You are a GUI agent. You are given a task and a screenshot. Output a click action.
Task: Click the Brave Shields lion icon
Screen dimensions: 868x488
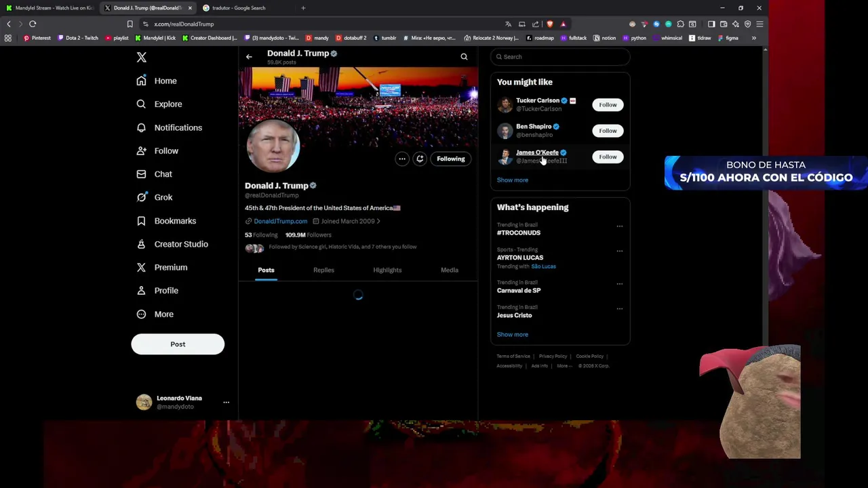[549, 24]
